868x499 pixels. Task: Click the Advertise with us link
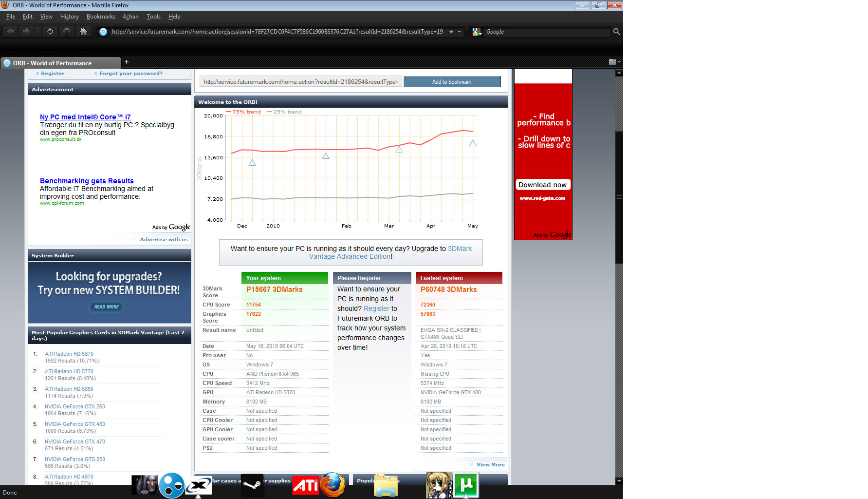[164, 239]
